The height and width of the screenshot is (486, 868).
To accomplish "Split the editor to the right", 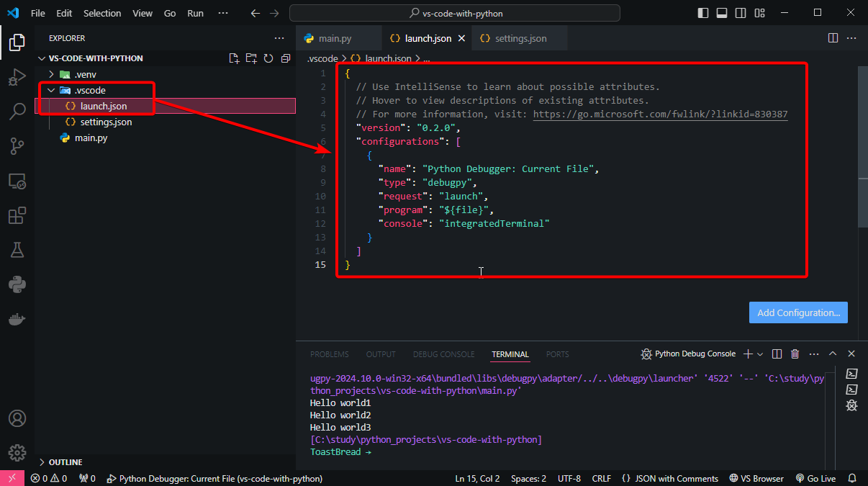I will coord(833,38).
